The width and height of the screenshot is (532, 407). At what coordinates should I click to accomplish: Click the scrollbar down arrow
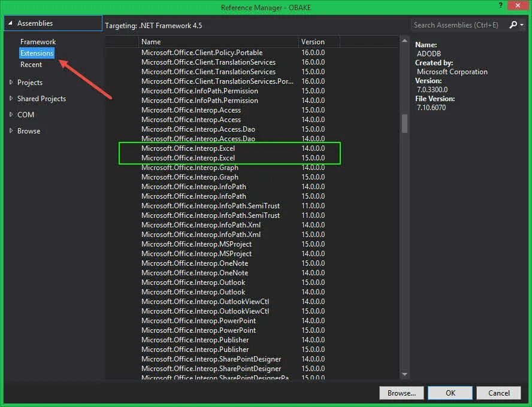click(x=404, y=374)
